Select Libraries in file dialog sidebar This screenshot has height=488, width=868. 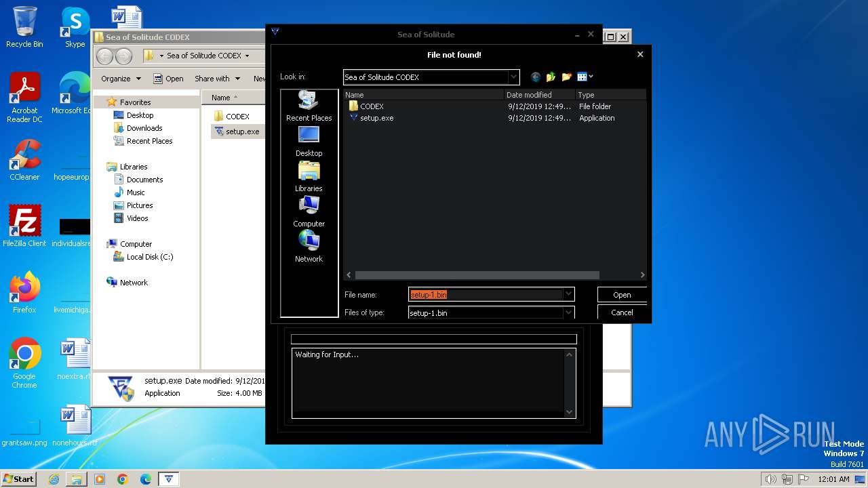coord(309,177)
